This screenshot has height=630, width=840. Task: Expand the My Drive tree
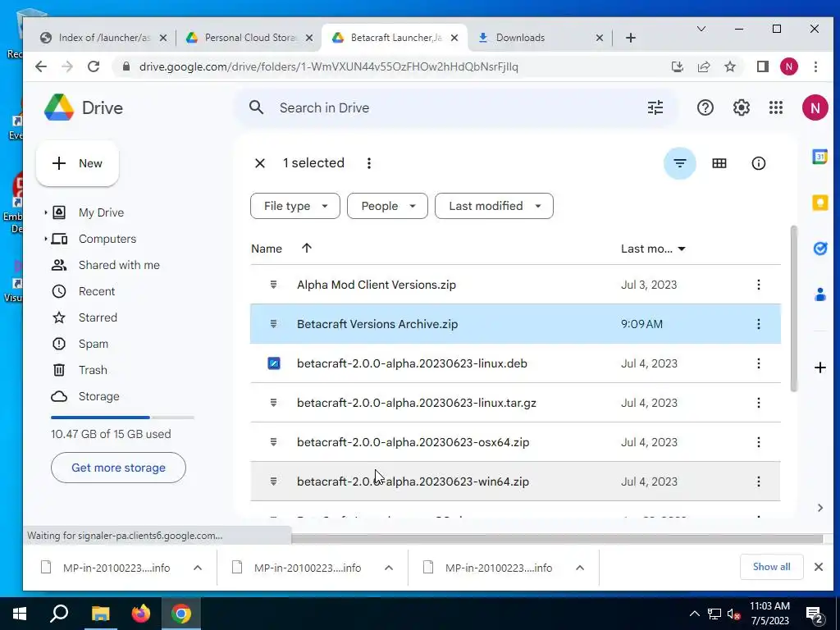coord(46,212)
